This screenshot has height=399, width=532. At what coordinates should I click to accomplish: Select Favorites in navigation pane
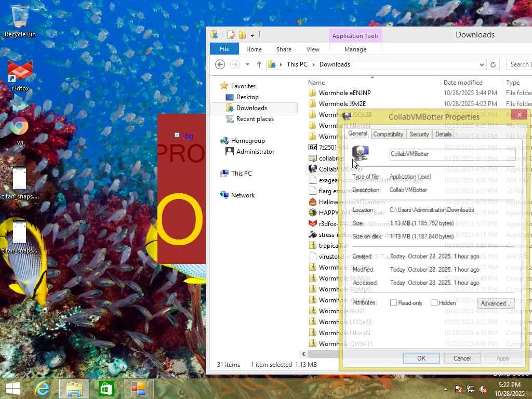coord(243,86)
